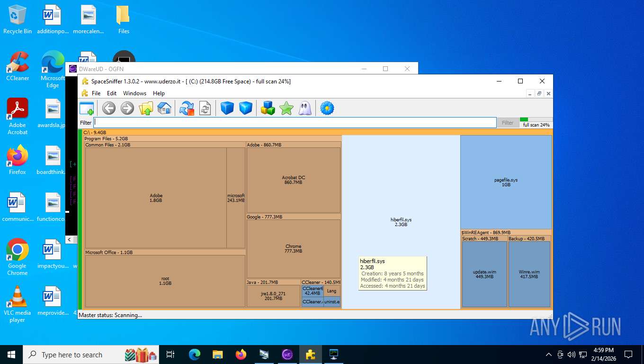Image resolution: width=644 pixels, height=364 pixels.
Task: Select the Winre.wim 417.5MB block
Action: (x=529, y=274)
